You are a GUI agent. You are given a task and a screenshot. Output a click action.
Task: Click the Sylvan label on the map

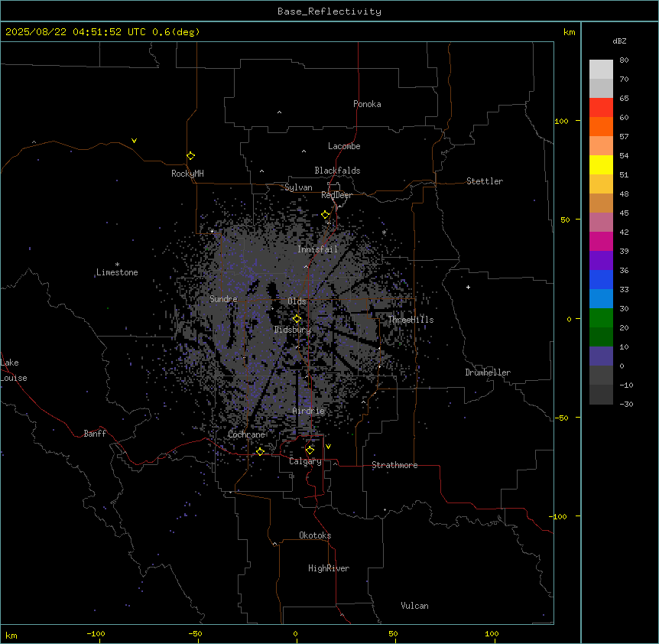298,187
